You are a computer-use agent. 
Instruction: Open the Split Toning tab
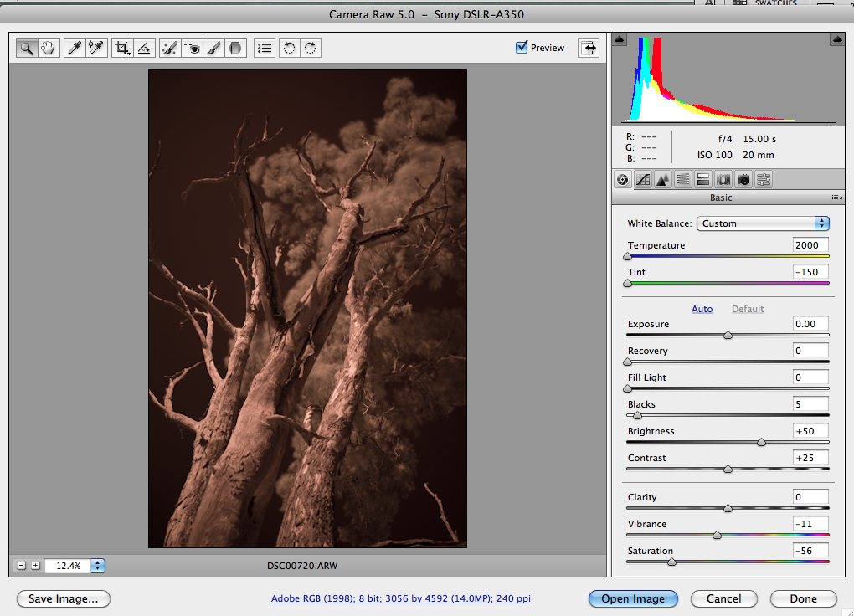703,179
